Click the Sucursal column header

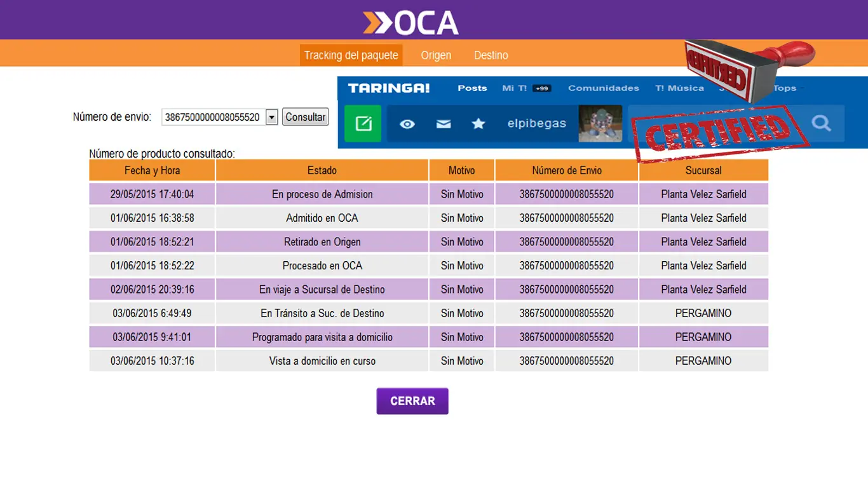tap(703, 170)
